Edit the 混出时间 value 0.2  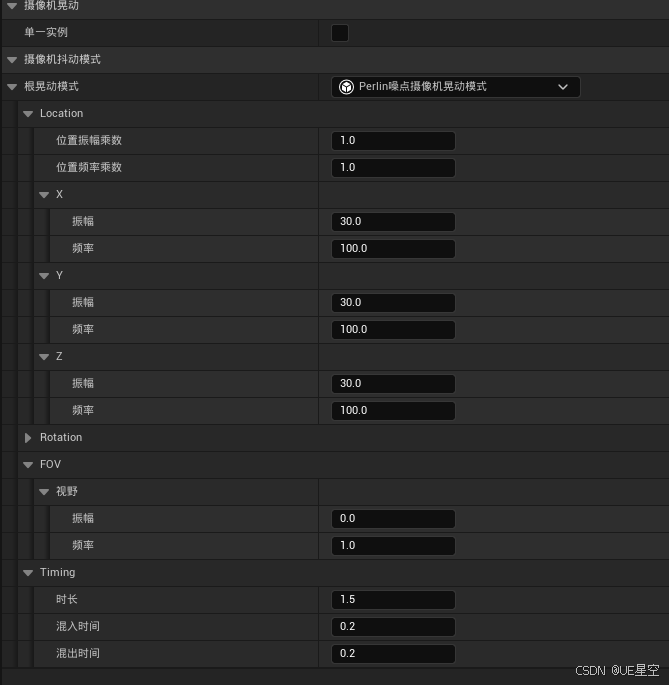[x=393, y=654]
